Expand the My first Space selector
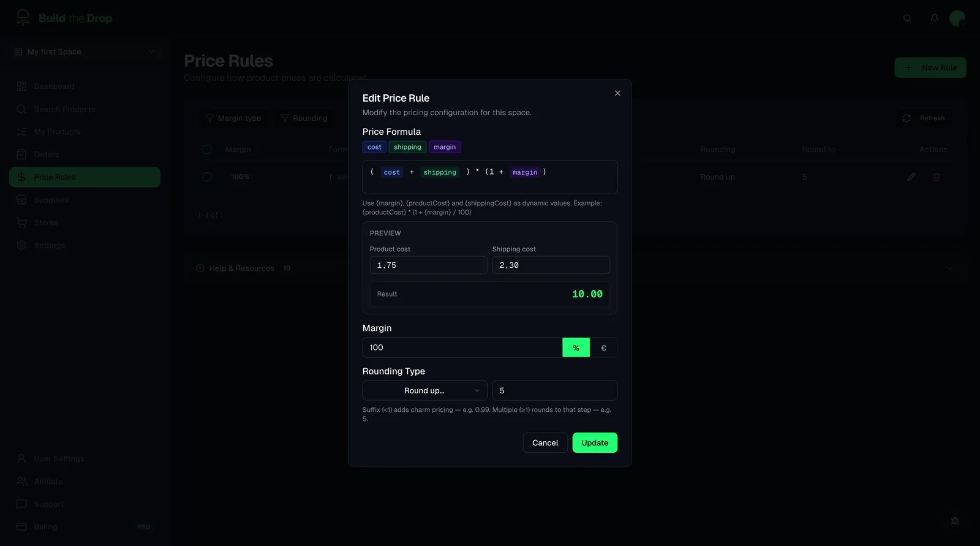 point(85,52)
